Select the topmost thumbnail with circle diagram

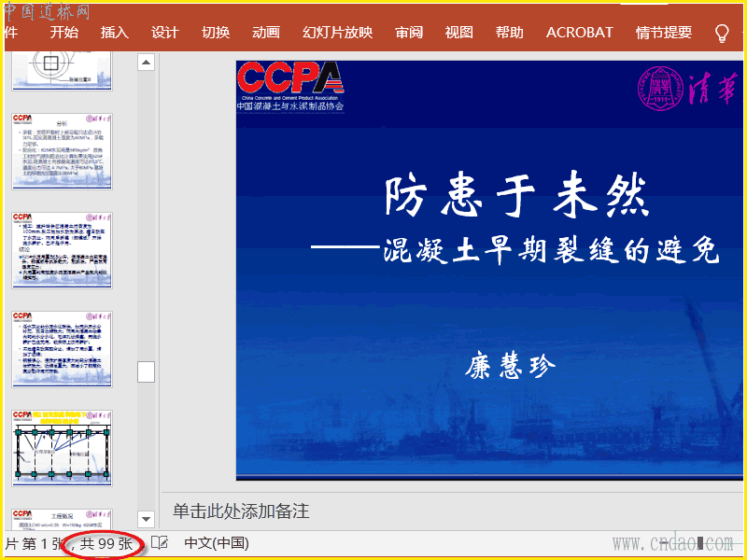click(x=62, y=72)
